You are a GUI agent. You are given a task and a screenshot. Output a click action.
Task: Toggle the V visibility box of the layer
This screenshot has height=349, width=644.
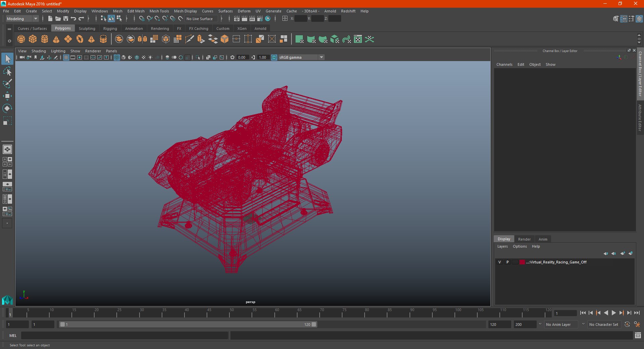point(499,262)
